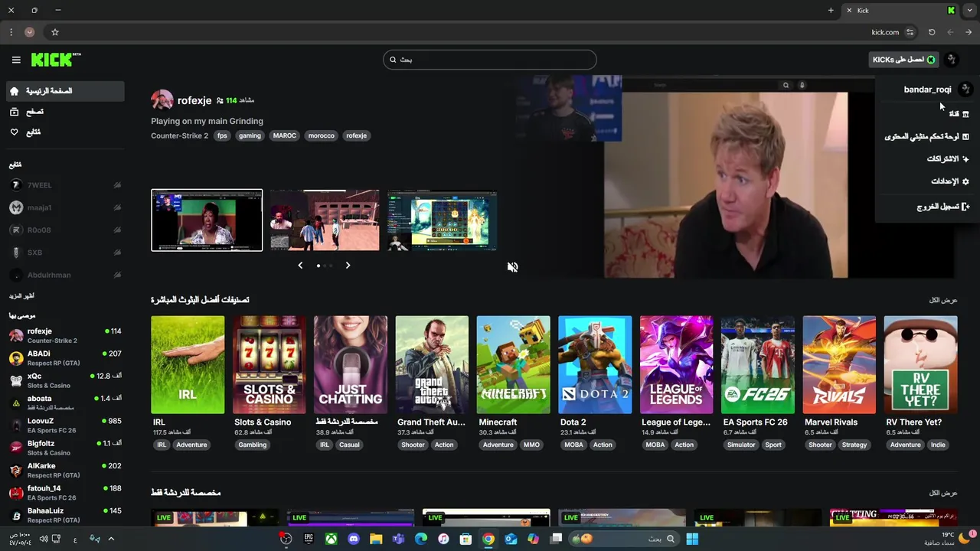Click the KICK logo
Screen dimensions: 980x551
coord(56,60)
